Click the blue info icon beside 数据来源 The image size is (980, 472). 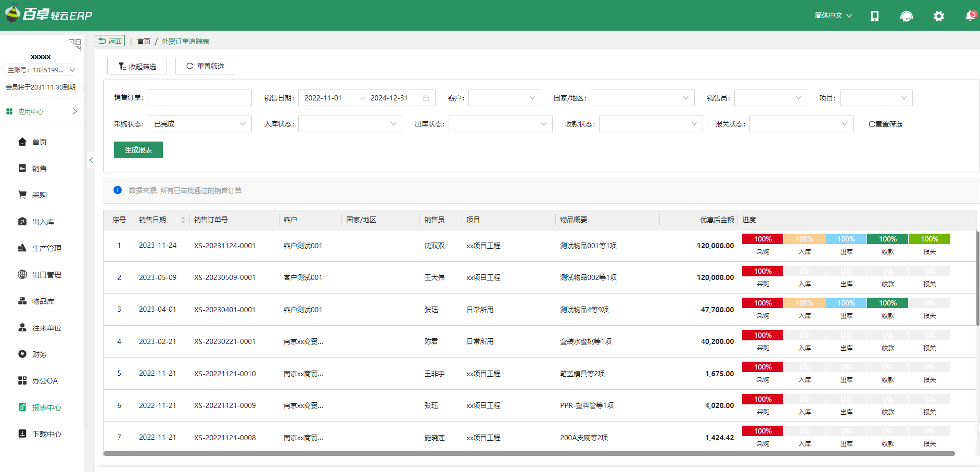(x=118, y=190)
